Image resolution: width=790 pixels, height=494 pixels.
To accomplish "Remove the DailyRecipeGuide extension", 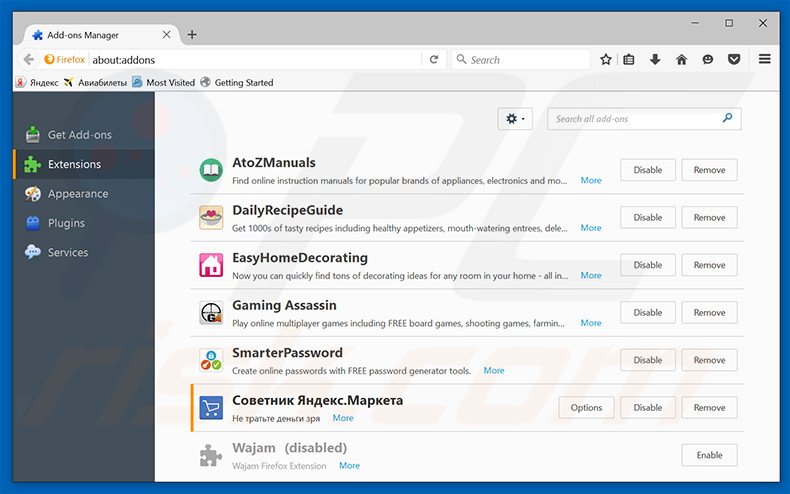I will (709, 217).
